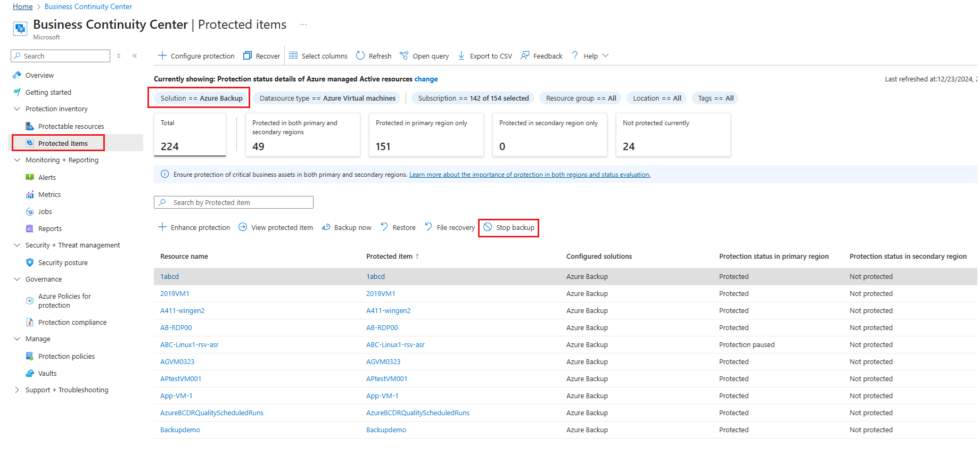Open the Location == All filter

tap(657, 98)
